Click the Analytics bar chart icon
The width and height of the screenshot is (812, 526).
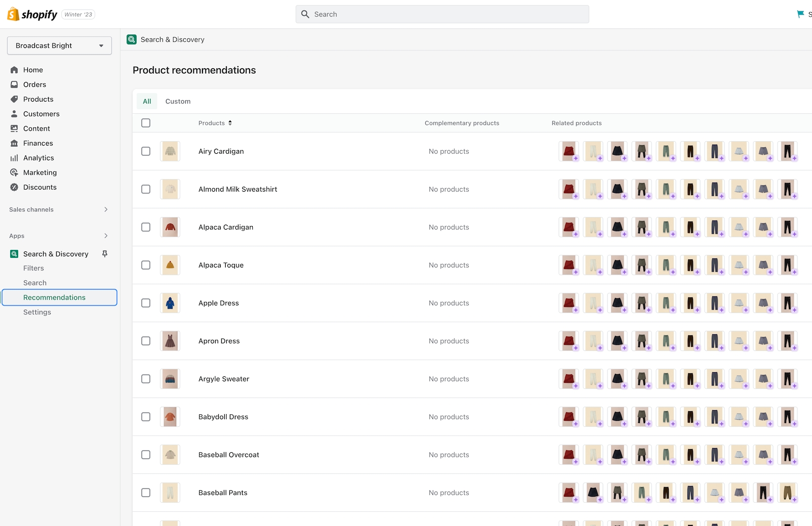coord(14,158)
